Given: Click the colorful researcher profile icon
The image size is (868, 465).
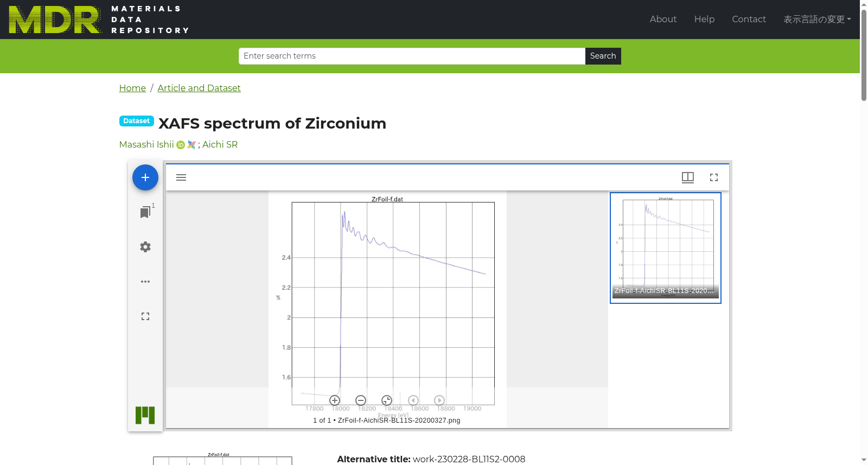Looking at the screenshot, I should coord(191,145).
